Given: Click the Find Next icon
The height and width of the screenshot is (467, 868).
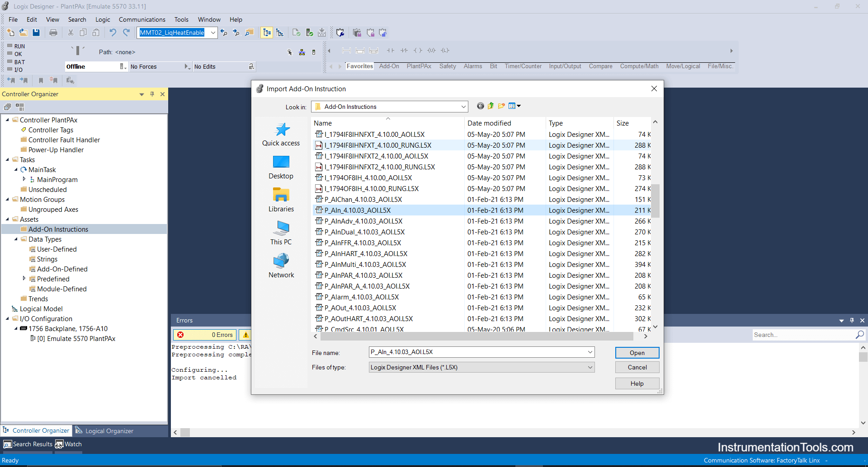Looking at the screenshot, I should pyautogui.click(x=236, y=33).
